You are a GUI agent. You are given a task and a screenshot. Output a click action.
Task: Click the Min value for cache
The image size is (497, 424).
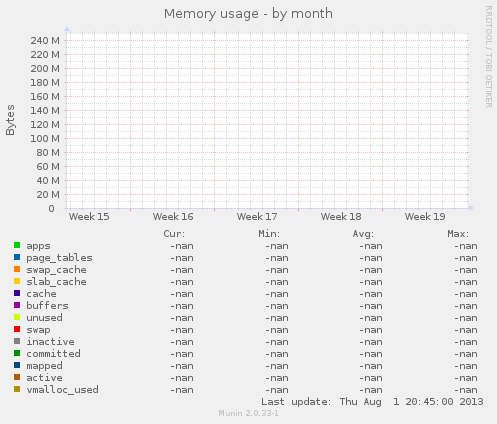click(x=277, y=294)
